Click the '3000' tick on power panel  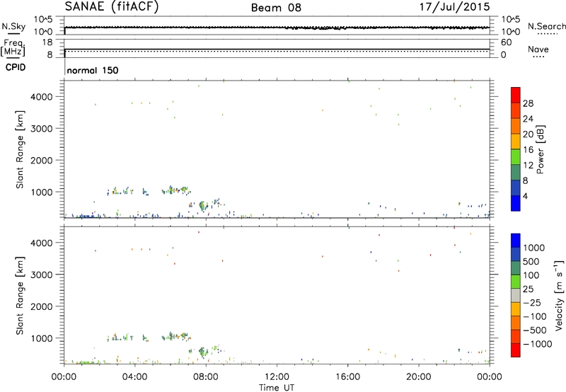pos(42,129)
